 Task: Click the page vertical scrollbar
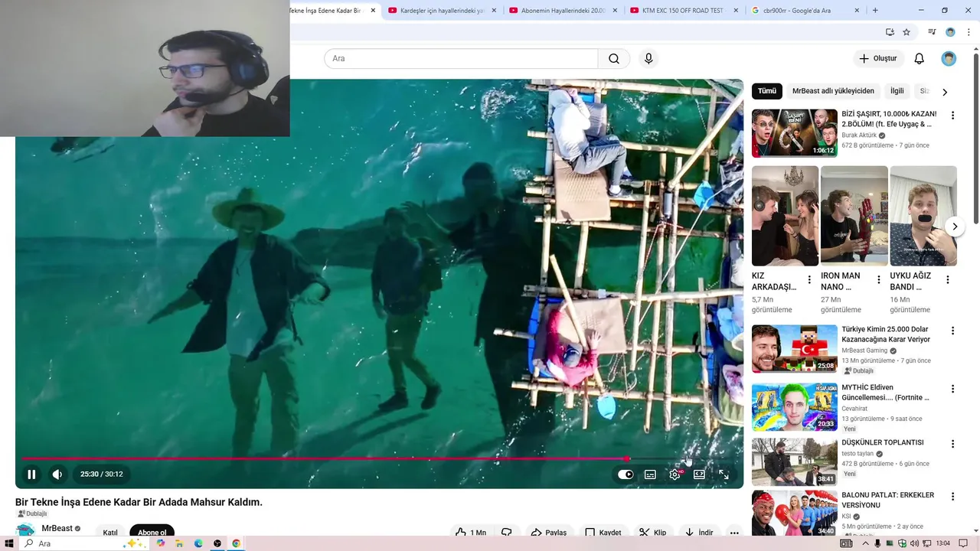(975, 138)
